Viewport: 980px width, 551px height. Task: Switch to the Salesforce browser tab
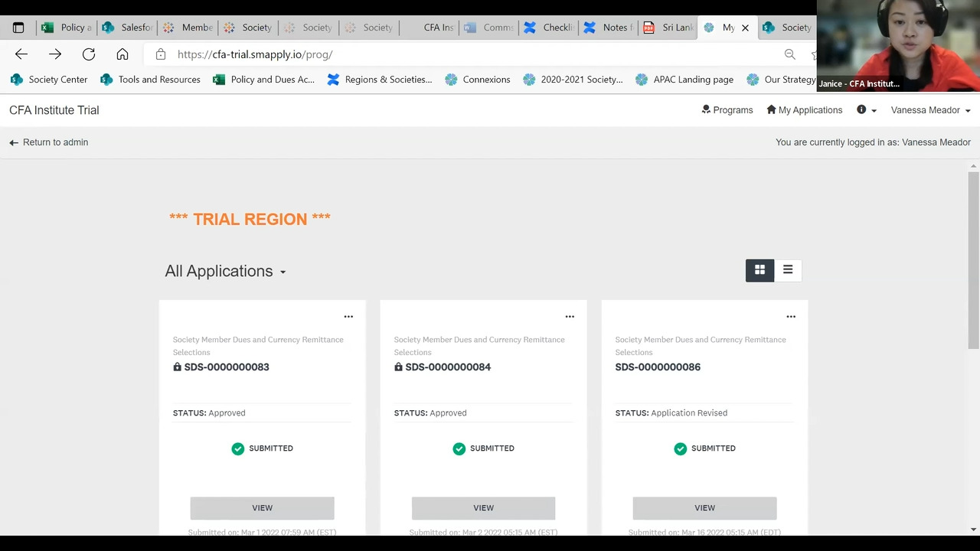point(127,28)
